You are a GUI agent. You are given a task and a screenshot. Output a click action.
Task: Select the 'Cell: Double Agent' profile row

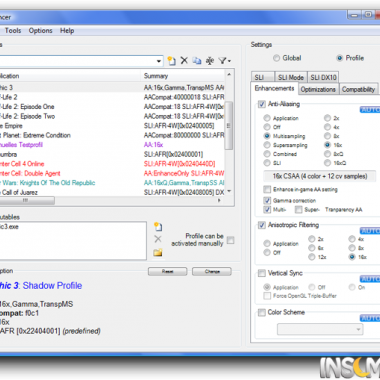click(x=112, y=173)
